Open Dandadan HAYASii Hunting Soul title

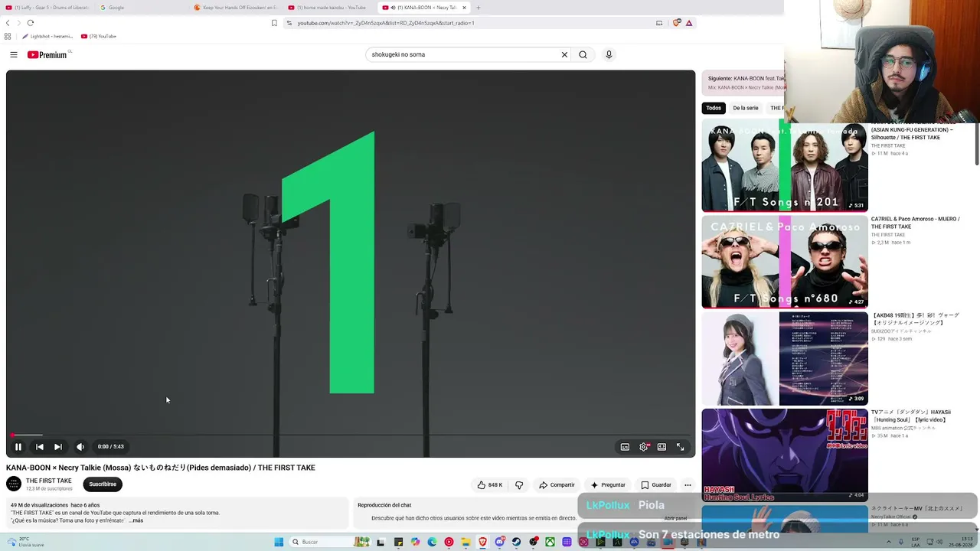tap(911, 416)
